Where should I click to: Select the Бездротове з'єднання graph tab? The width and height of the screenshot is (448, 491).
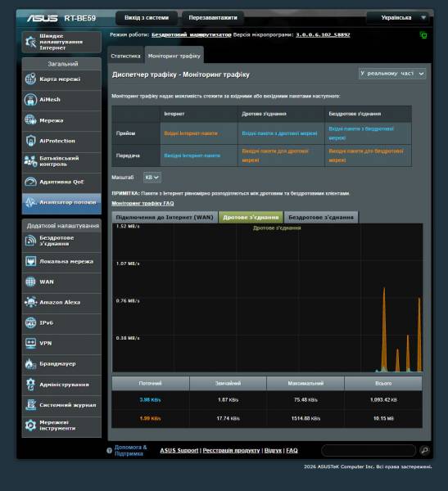click(321, 217)
